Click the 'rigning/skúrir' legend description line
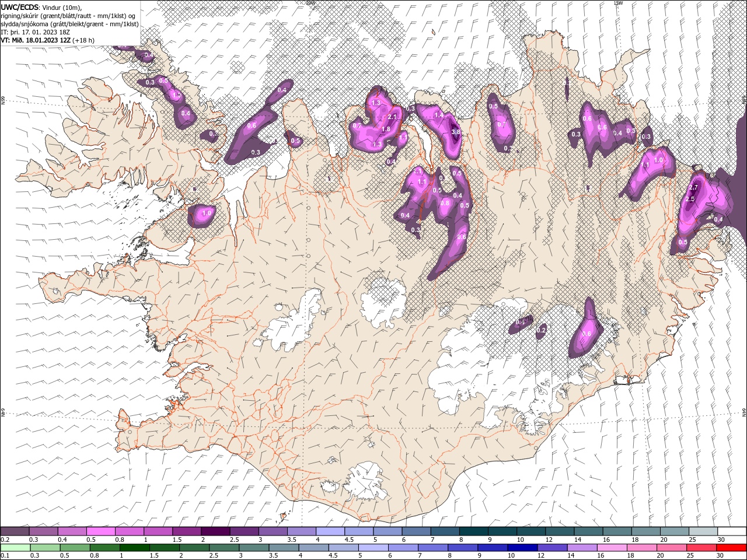The image size is (747, 560). point(68,16)
